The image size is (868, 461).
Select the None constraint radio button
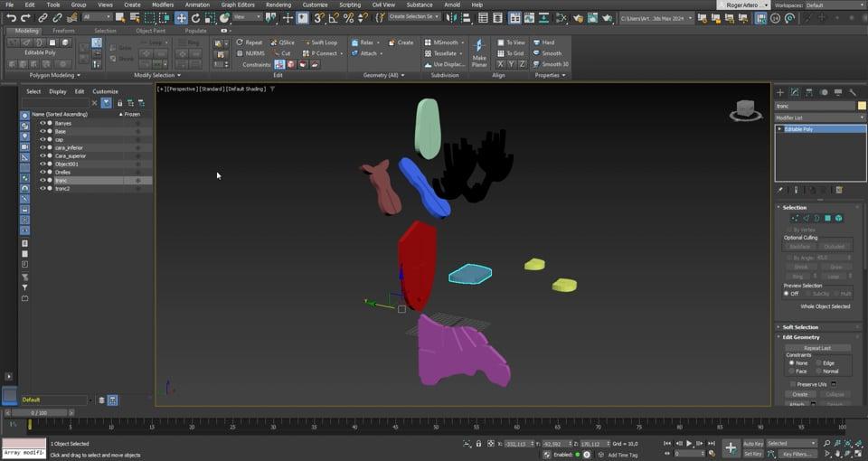coord(791,363)
